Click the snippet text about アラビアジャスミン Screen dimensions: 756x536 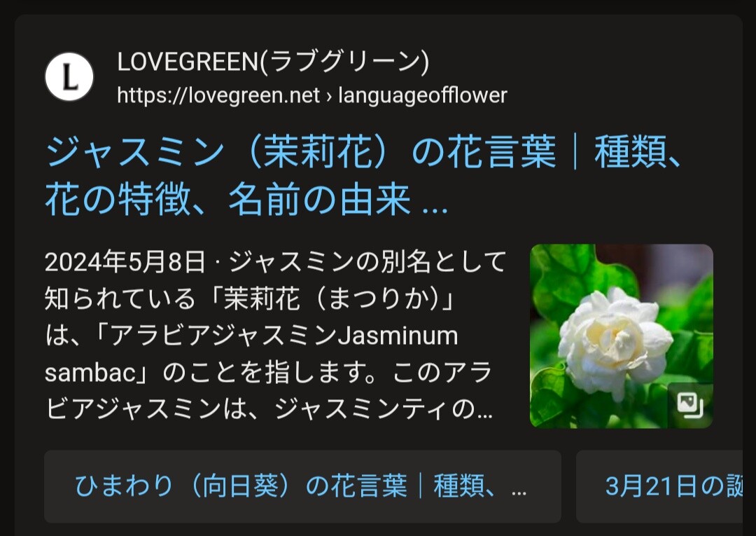[275, 336]
